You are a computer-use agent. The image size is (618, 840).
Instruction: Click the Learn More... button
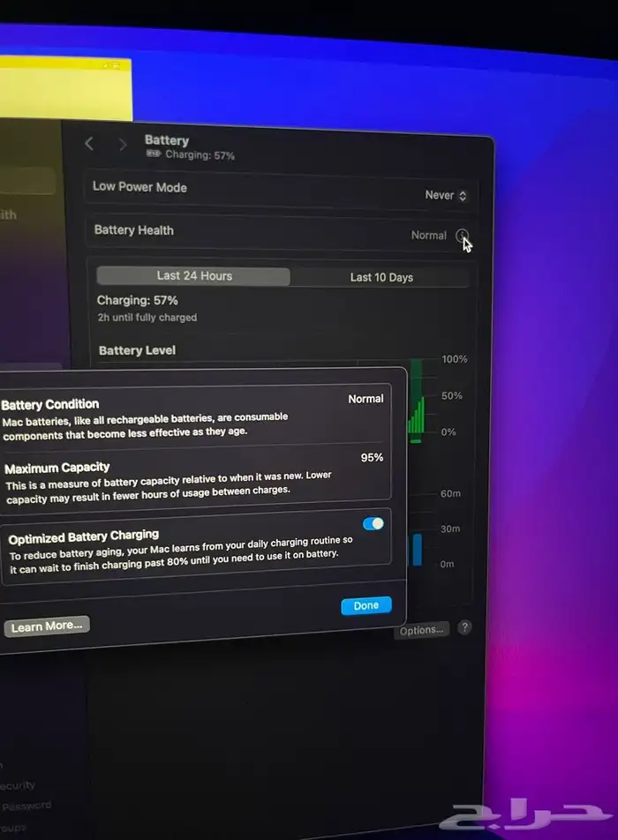[x=47, y=626]
